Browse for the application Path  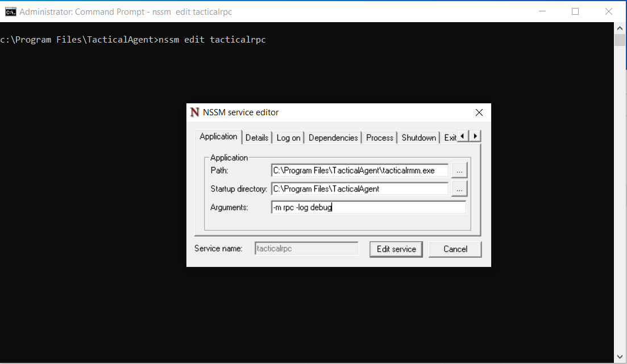click(x=459, y=170)
